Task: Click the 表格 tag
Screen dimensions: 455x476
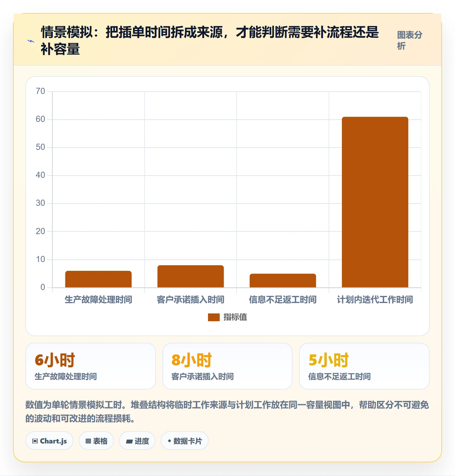Action: click(x=96, y=441)
